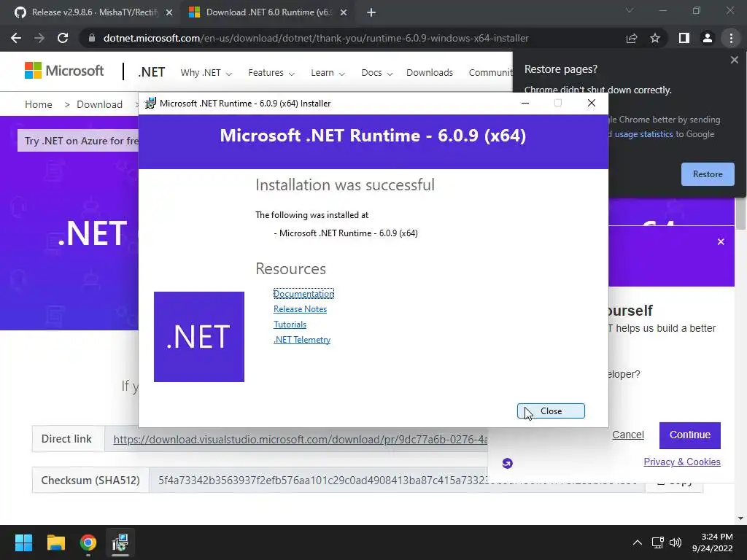The height and width of the screenshot is (560, 747).
Task: Open a new tab with plus icon
Action: (x=371, y=12)
